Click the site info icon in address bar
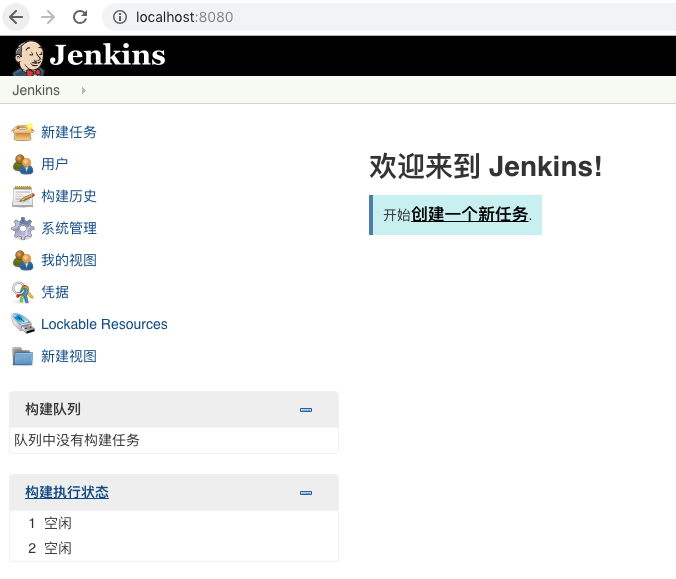This screenshot has width=676, height=579. coord(120,17)
